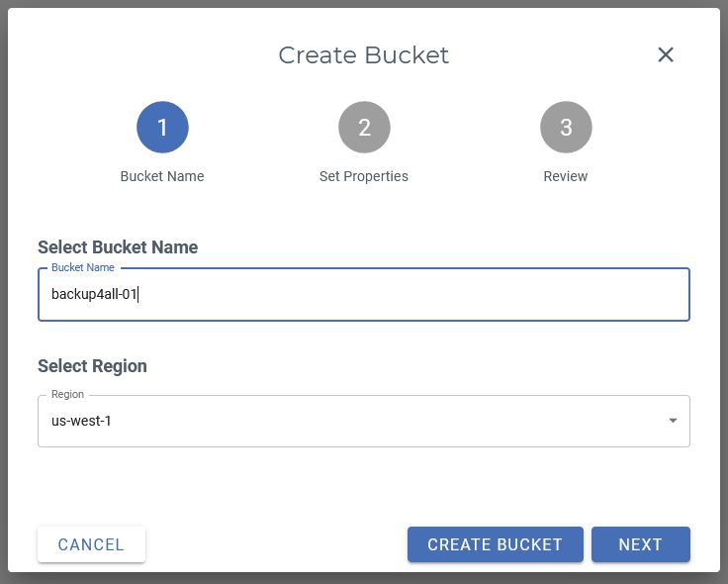Jump to step 2 circle
This screenshot has width=728, height=584.
point(364,128)
